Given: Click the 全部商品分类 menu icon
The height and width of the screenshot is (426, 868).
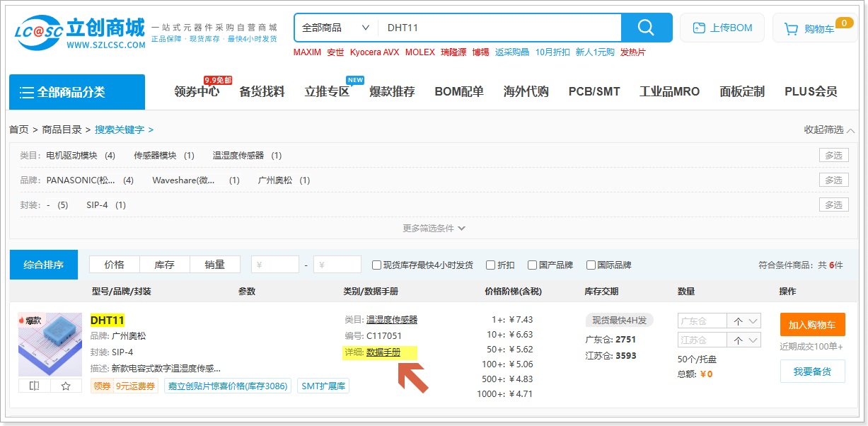Looking at the screenshot, I should click(27, 92).
